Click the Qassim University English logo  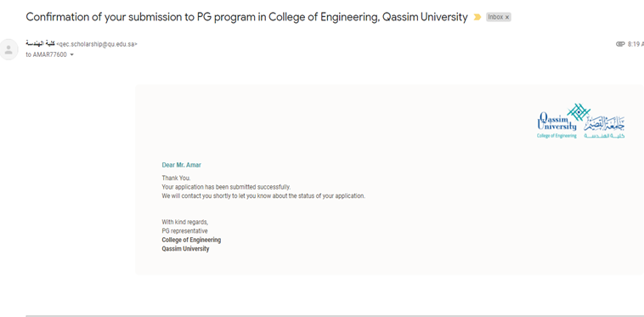[557, 122]
